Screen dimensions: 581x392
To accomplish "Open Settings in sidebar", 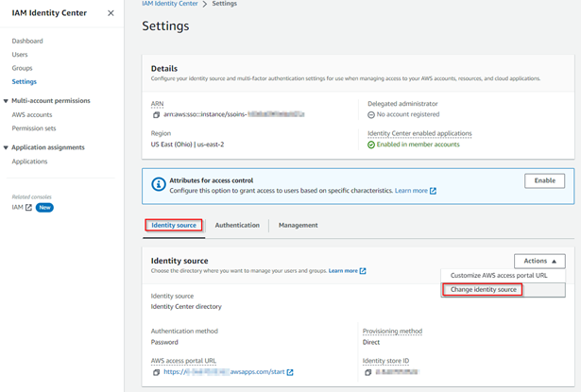I will pyautogui.click(x=24, y=81).
